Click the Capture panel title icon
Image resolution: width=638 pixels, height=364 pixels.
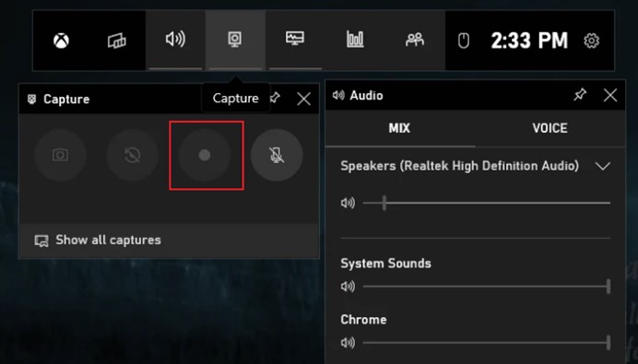tap(31, 99)
